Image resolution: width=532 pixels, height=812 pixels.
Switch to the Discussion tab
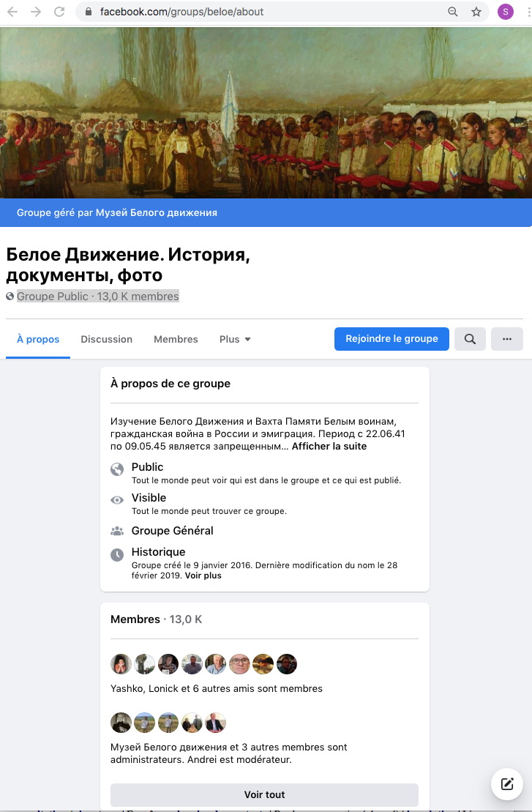(107, 339)
